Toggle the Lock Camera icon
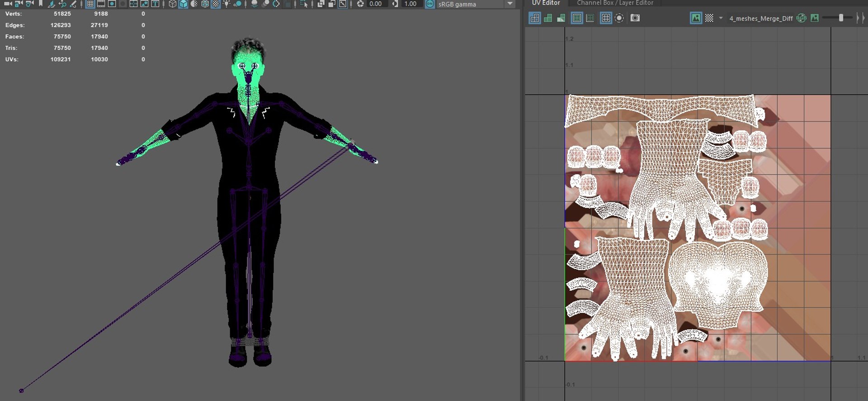The height and width of the screenshot is (401, 868). (x=19, y=4)
